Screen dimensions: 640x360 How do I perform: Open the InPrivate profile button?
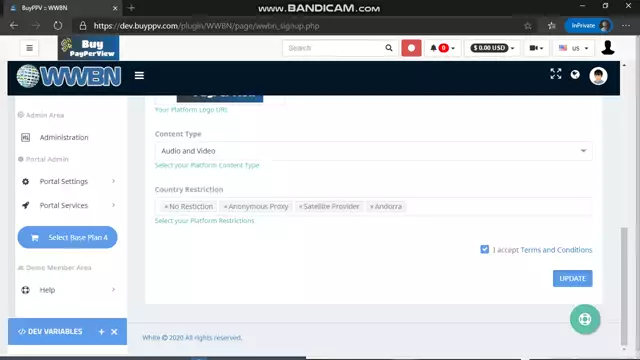pos(589,26)
